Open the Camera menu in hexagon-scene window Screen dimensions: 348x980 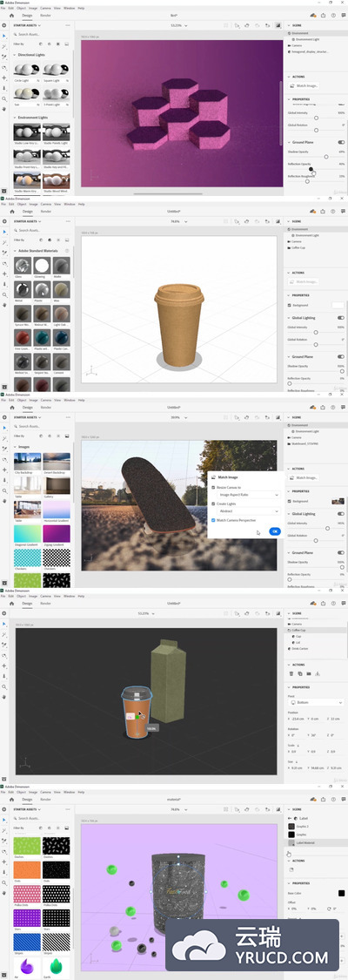coord(45,8)
